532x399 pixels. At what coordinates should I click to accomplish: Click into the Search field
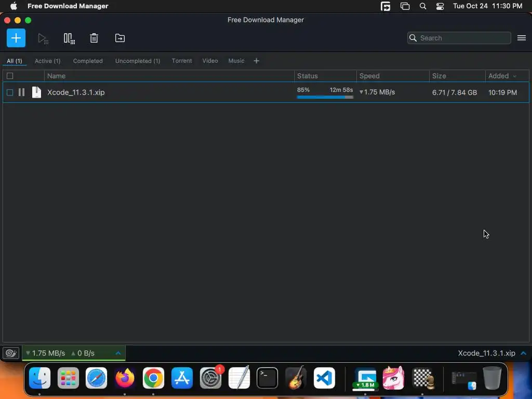click(x=459, y=38)
